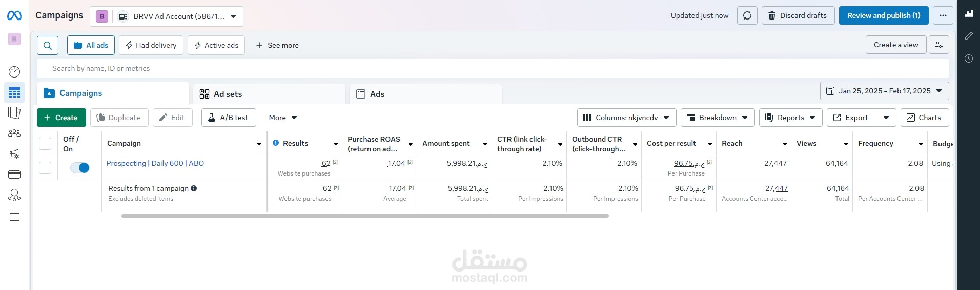
Task: Open the Charts button
Action: pyautogui.click(x=925, y=118)
